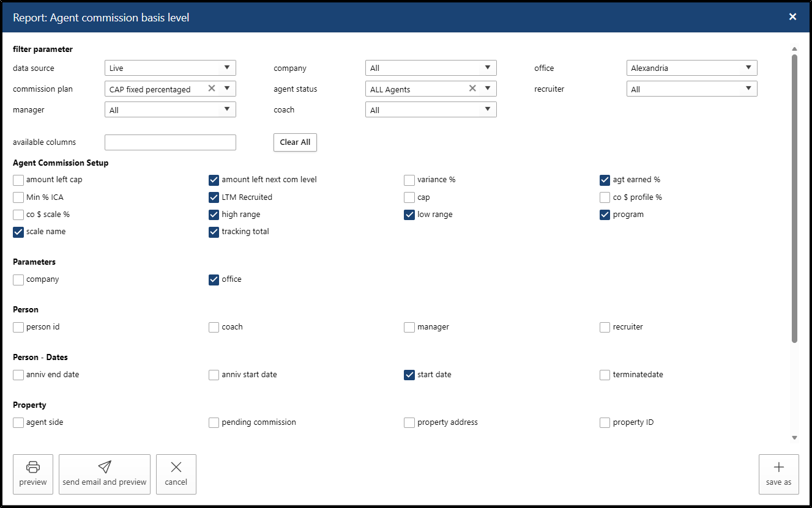Clear the agent status selection with X
This screenshot has height=508, width=812.
[472, 89]
